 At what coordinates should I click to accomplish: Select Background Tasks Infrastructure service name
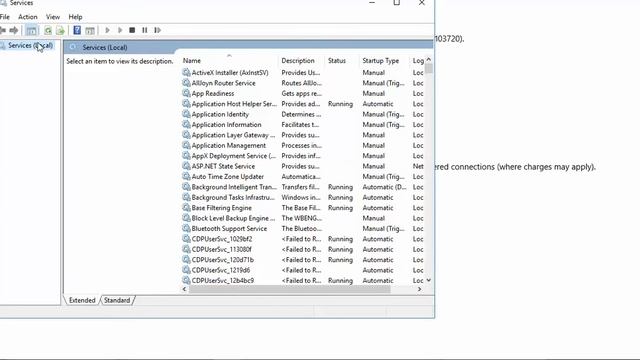(x=233, y=197)
